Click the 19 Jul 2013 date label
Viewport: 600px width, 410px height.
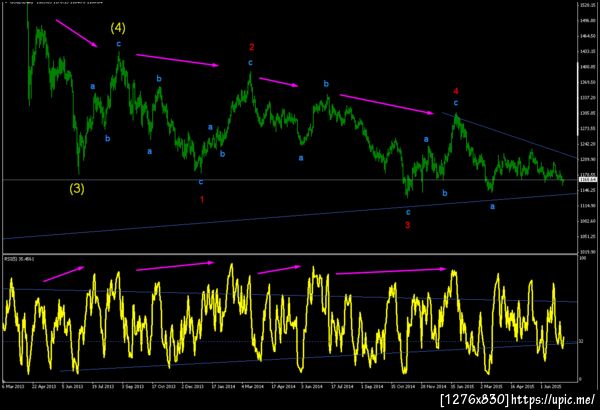103,387
